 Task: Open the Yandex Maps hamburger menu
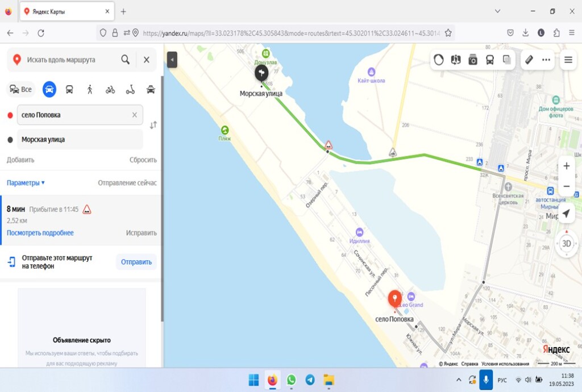point(568,60)
